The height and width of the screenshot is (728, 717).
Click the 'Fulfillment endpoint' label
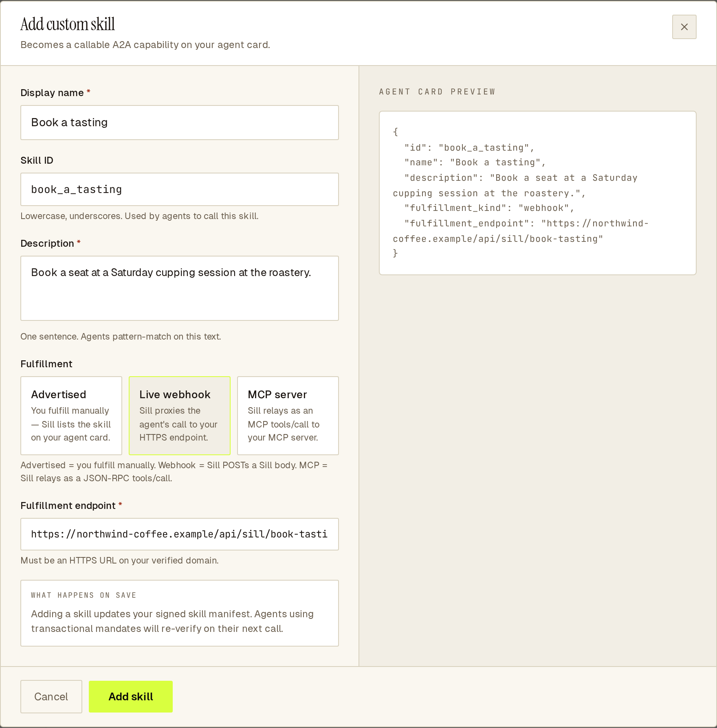point(71,506)
